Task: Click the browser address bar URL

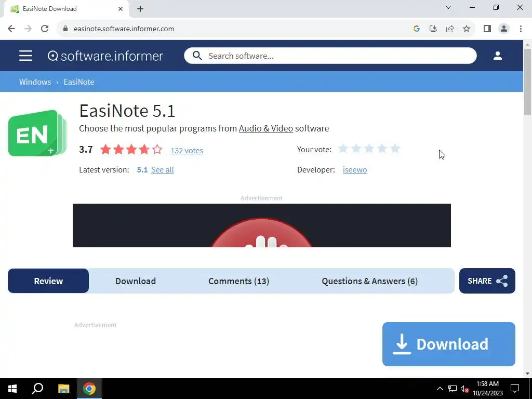Action: pyautogui.click(x=124, y=29)
